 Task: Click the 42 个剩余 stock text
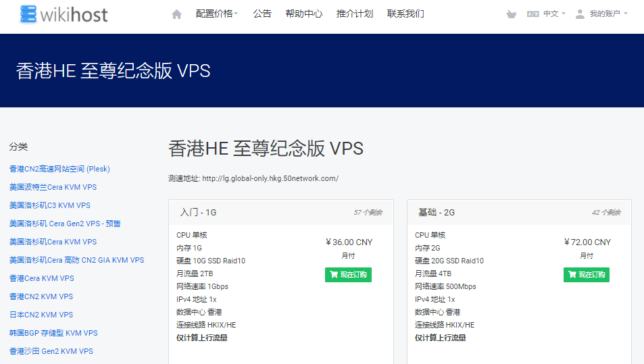point(606,212)
